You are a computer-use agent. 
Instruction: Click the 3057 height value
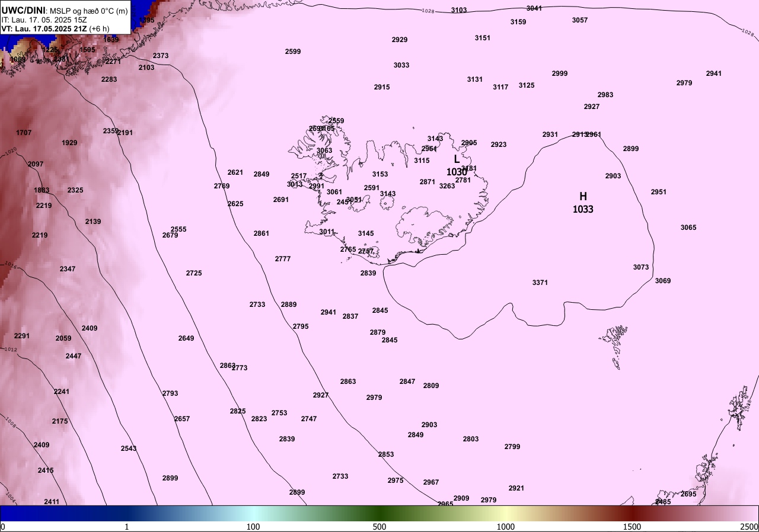click(x=580, y=20)
